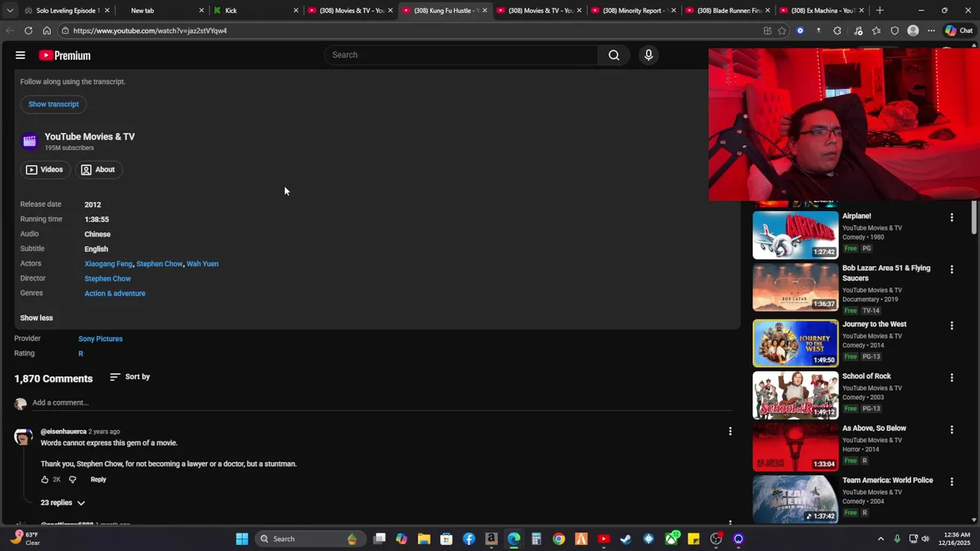The image size is (980, 551).
Task: Open more options for Airplane! video
Action: pyautogui.click(x=952, y=217)
